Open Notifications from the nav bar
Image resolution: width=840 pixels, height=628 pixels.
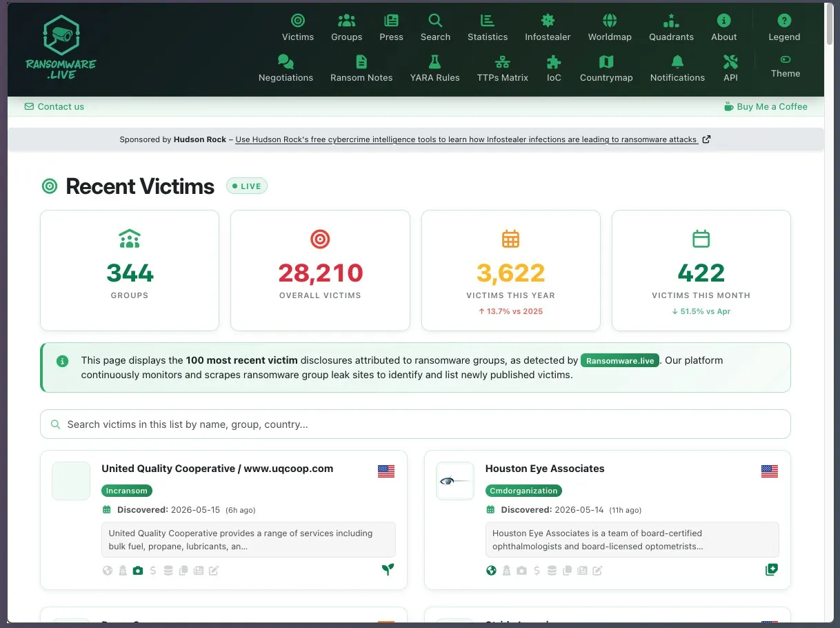click(x=677, y=69)
